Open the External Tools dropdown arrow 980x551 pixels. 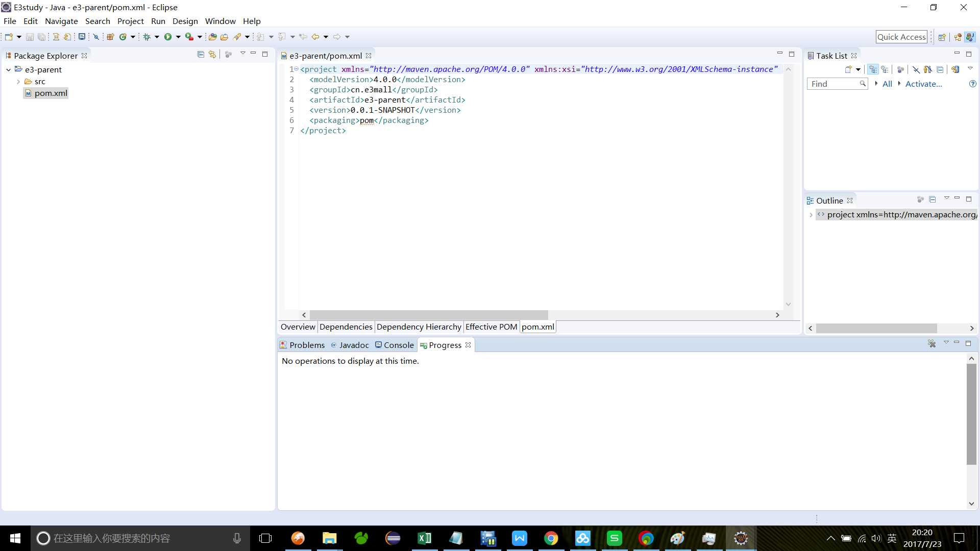pyautogui.click(x=200, y=37)
